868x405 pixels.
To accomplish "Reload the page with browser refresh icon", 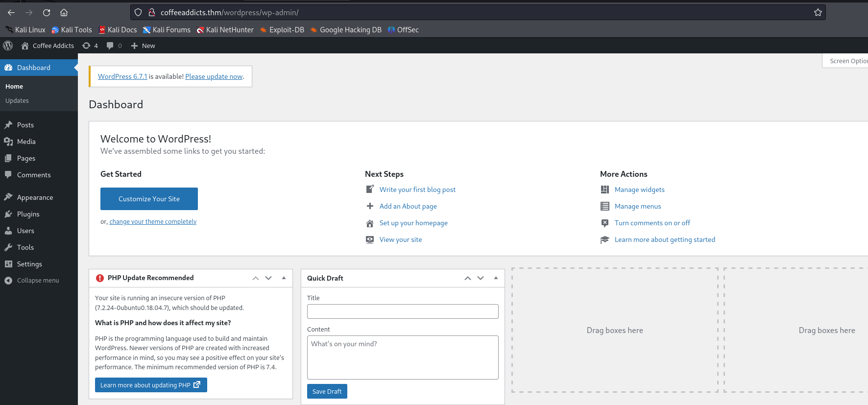I will [x=47, y=13].
